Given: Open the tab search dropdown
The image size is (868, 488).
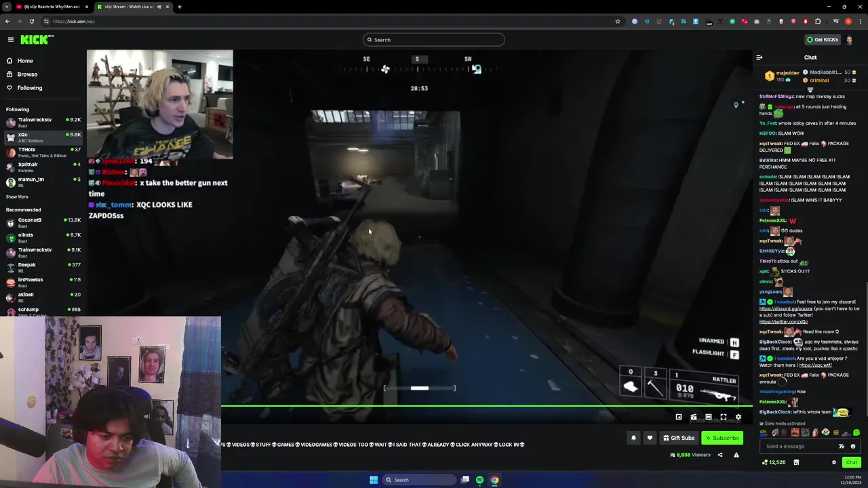Looking at the screenshot, I should 7,7.
